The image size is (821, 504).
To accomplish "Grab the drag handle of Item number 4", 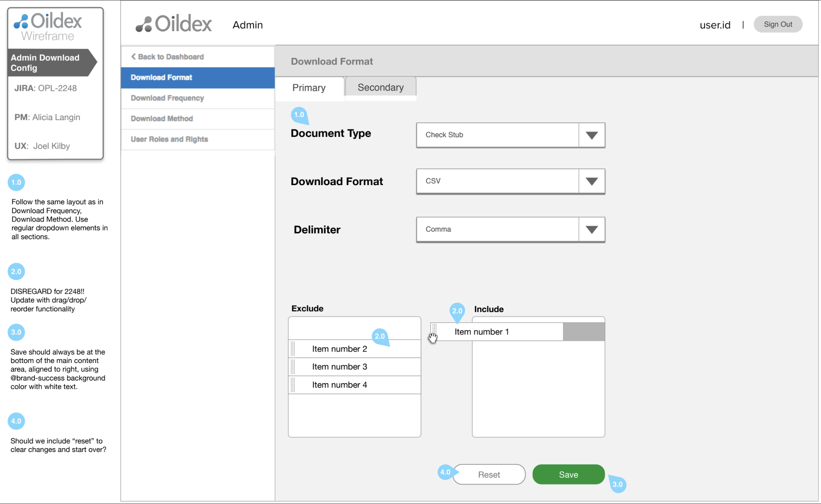I will (x=293, y=385).
